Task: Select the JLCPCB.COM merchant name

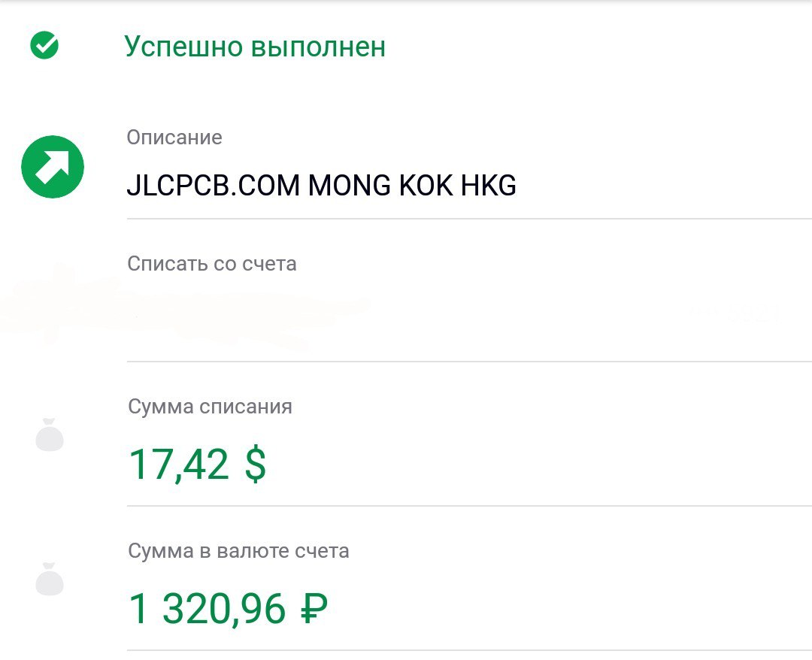Action: pyautogui.click(x=214, y=186)
